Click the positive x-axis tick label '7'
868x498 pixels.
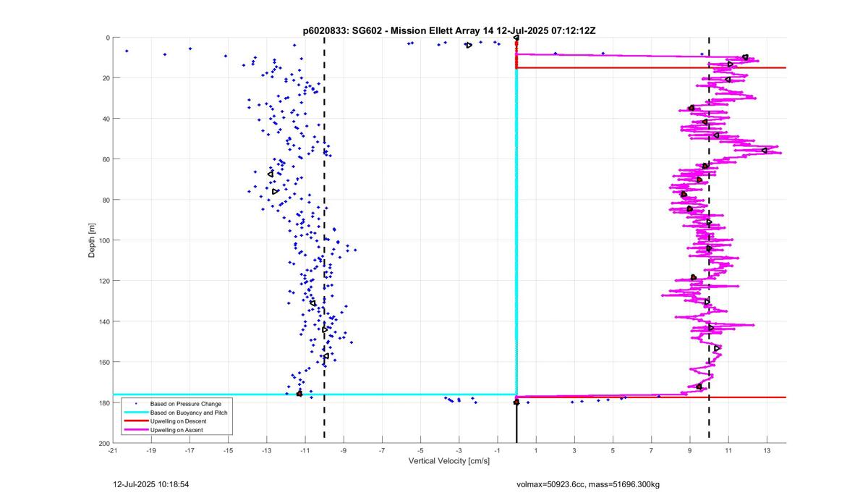(x=651, y=451)
